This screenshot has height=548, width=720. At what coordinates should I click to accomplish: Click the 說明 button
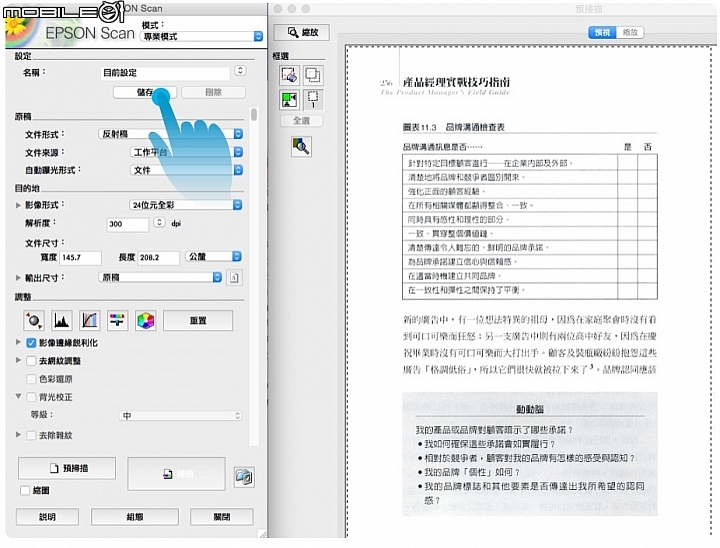coord(47,517)
